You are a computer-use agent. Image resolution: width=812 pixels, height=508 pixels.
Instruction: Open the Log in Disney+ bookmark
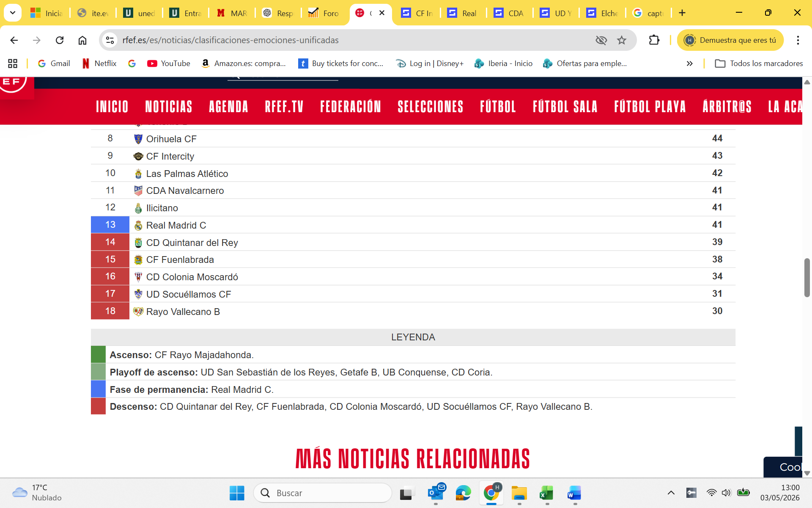[430, 63]
